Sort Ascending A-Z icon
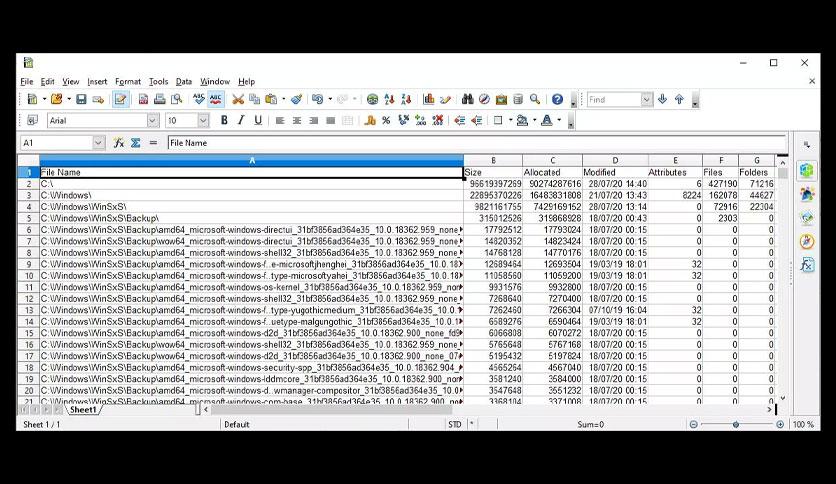Image resolution: width=836 pixels, height=484 pixels. [x=389, y=99]
